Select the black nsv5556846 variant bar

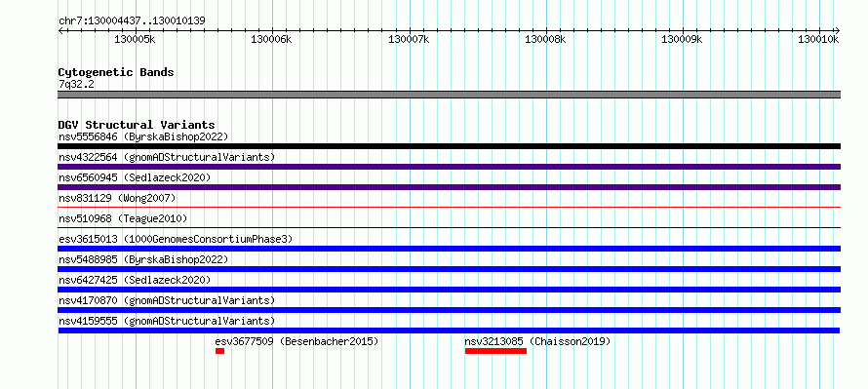[449, 146]
